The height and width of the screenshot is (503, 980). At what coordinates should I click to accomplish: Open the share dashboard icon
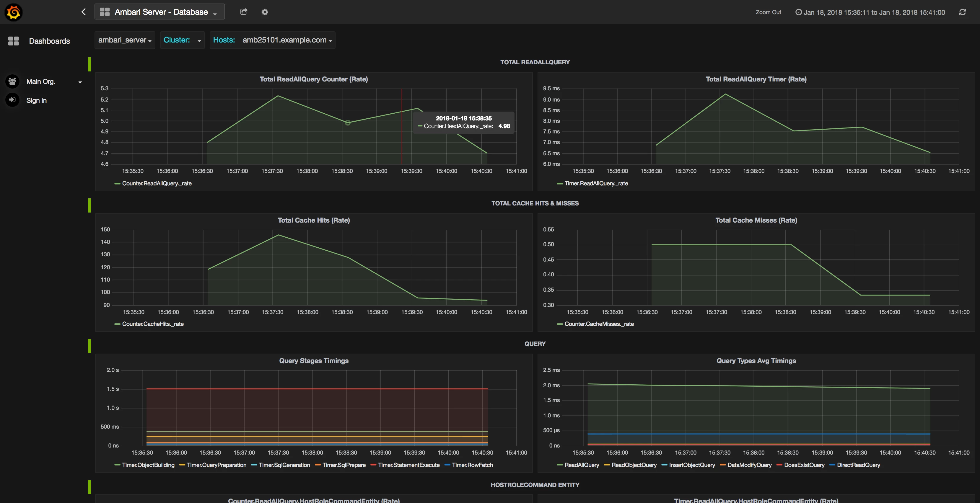tap(244, 12)
